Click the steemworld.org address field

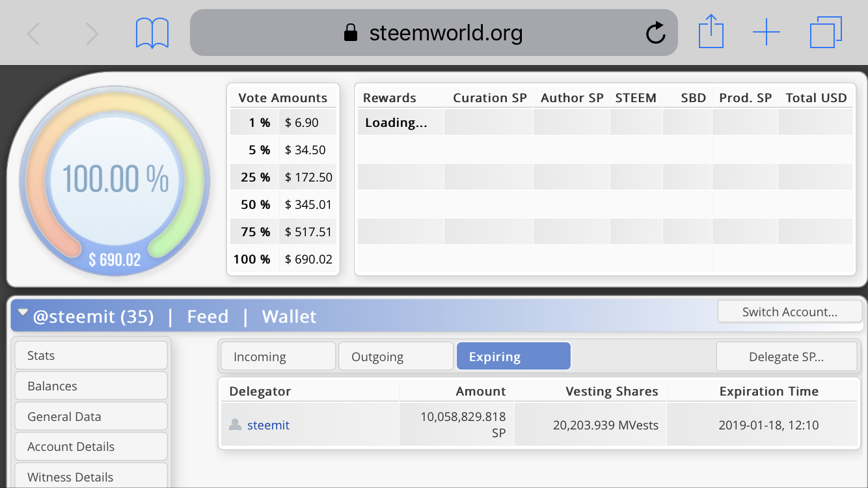point(434,33)
